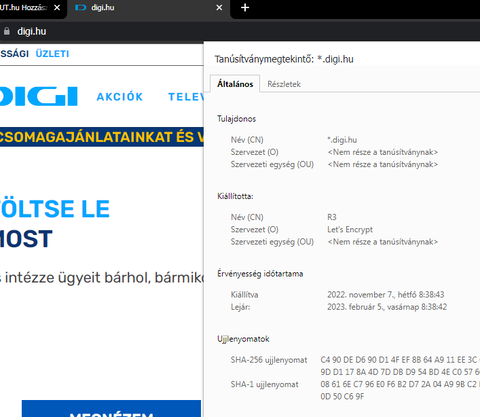Click the TÖLTSE LE headline
480x417 pixels.
pos(55,209)
